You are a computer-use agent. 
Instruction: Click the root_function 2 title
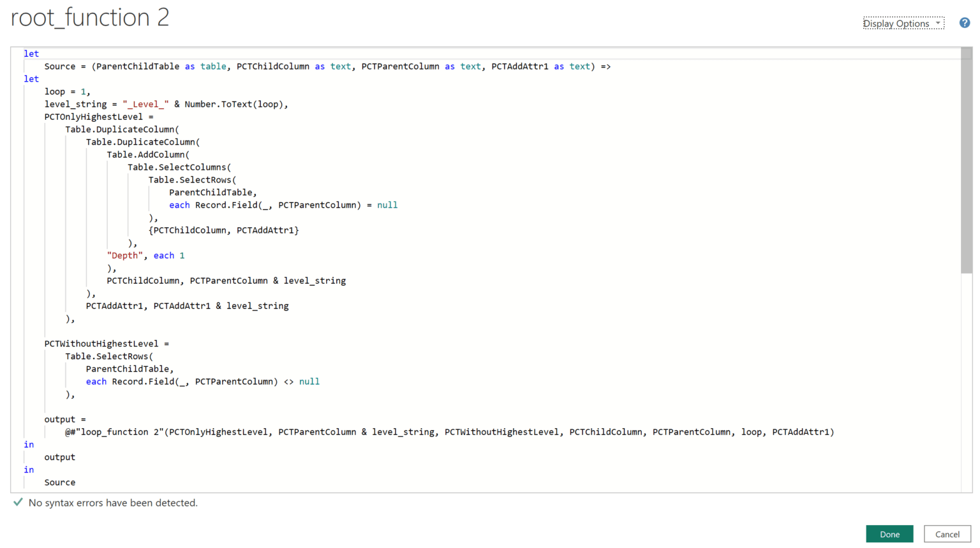point(89,17)
